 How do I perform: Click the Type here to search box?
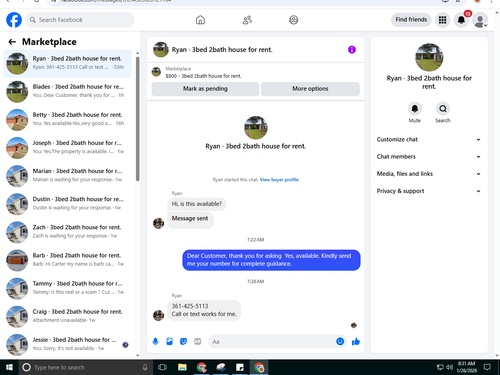click(85, 367)
